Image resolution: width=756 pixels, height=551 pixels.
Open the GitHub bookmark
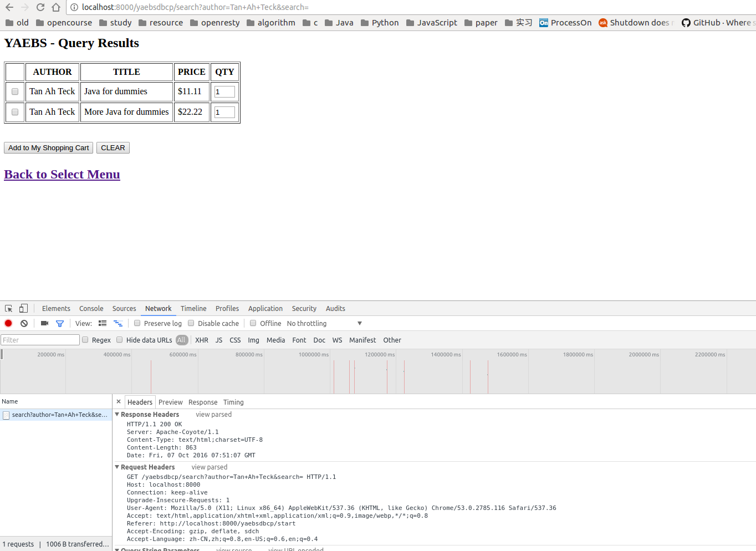(x=718, y=23)
